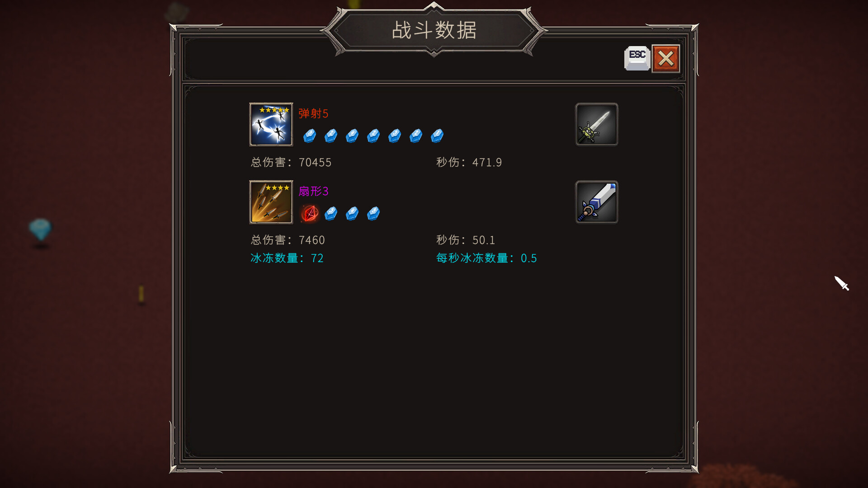868x488 pixels.
Task: Click the 每秒冰冻数量: 0.5 stat
Action: click(486, 258)
